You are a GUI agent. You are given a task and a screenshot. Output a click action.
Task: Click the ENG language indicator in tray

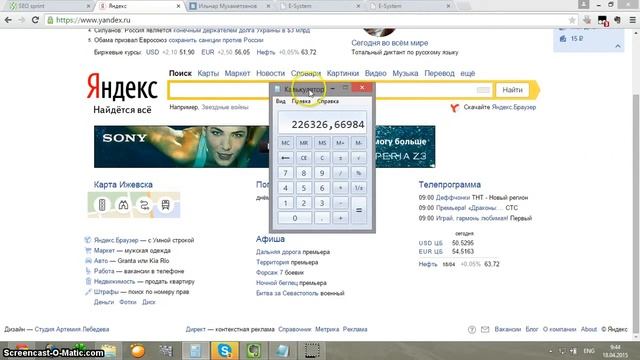pos(589,351)
